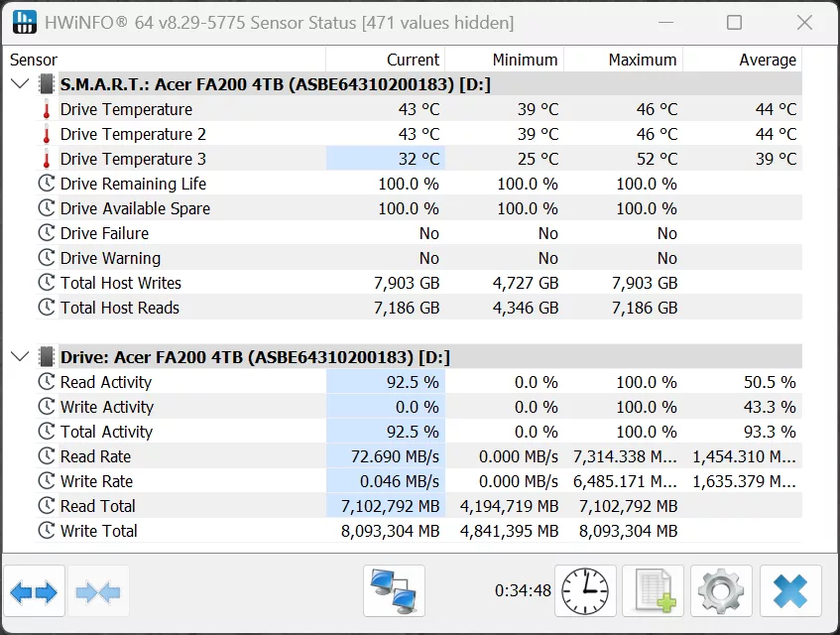Click the drive chip icon in Drive: Acer header
Screen dimensions: 840x635
pyautogui.click(x=47, y=357)
